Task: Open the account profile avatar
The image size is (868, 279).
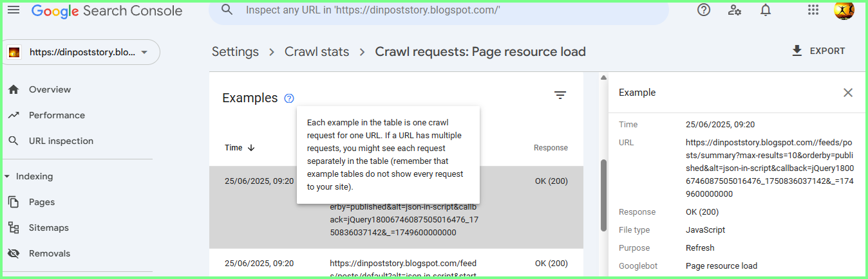Action: [x=844, y=10]
